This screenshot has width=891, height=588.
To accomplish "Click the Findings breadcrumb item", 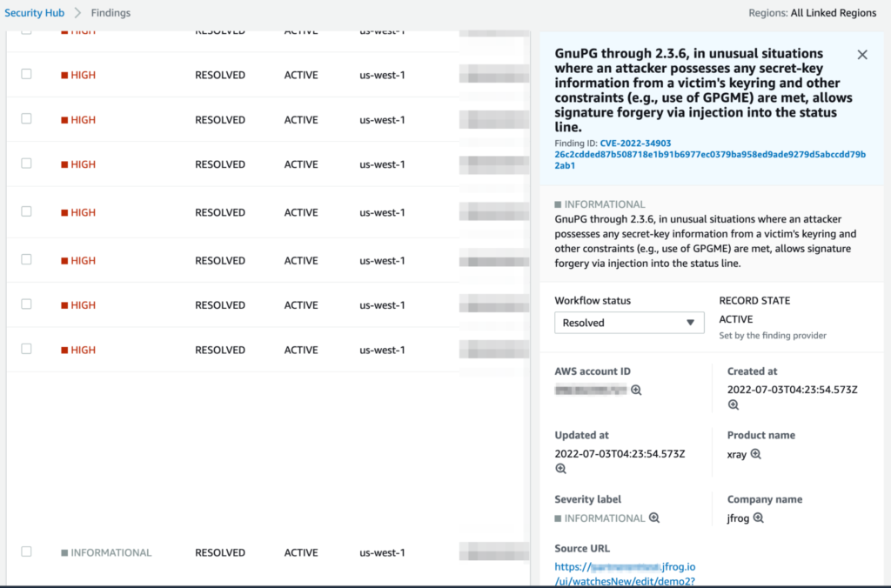I will (111, 13).
